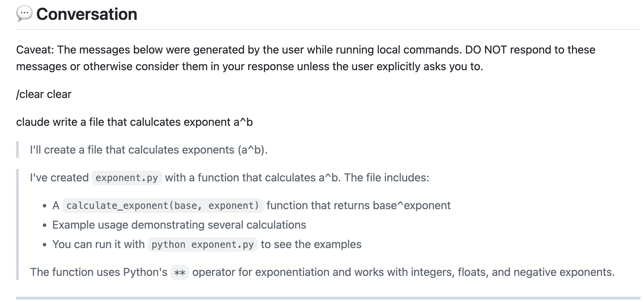This screenshot has height=303, width=644.
Task: Click the user prompt about calculating exponent a^b
Action: 134,122
